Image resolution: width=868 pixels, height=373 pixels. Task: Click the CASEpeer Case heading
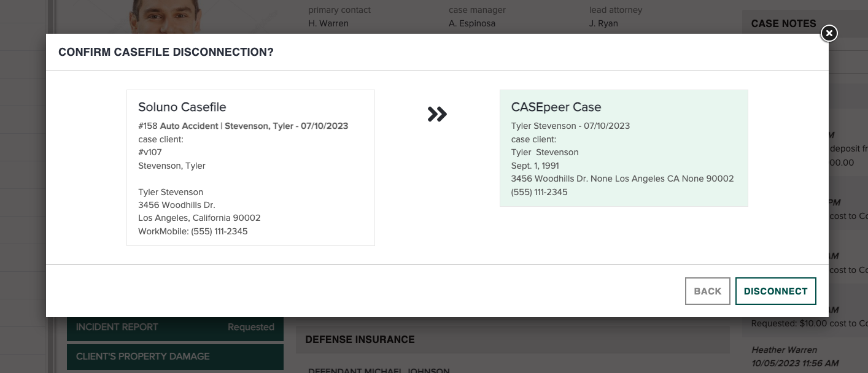click(556, 107)
